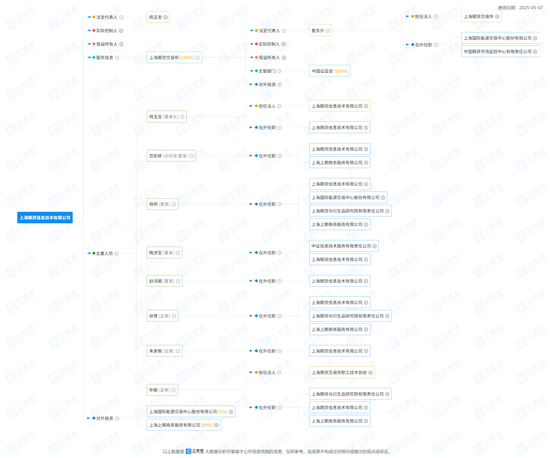Click icon beside 上海上期商务服务有限公司 [40%]
Screen dimensions: 550x458
[x=216, y=425]
